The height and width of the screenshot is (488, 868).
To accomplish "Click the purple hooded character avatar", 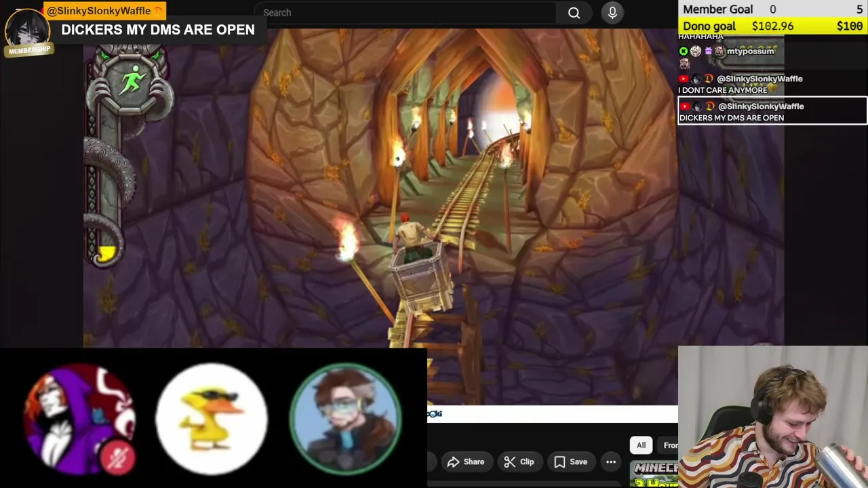I will pos(79,418).
